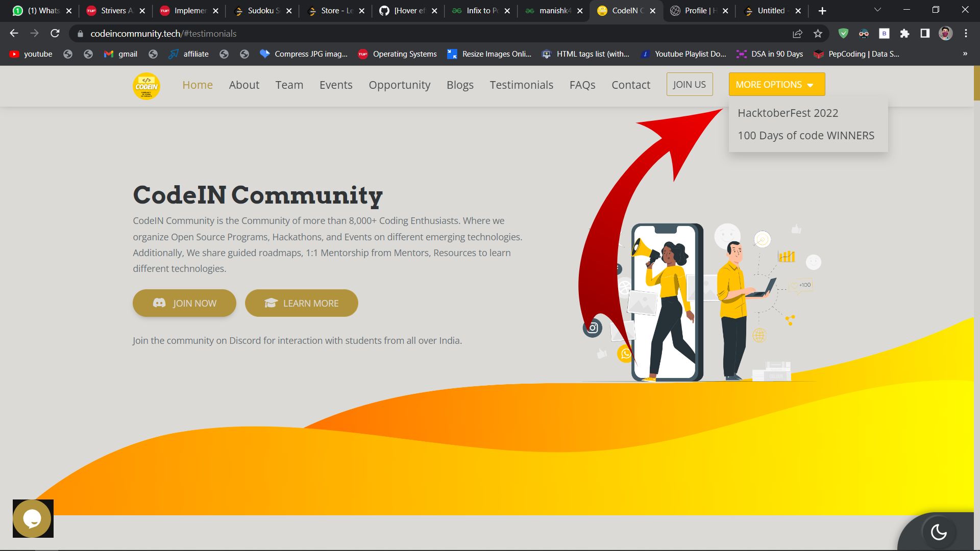Click the browser extensions puzzle icon
This screenshot has width=980, height=551.
click(x=905, y=33)
